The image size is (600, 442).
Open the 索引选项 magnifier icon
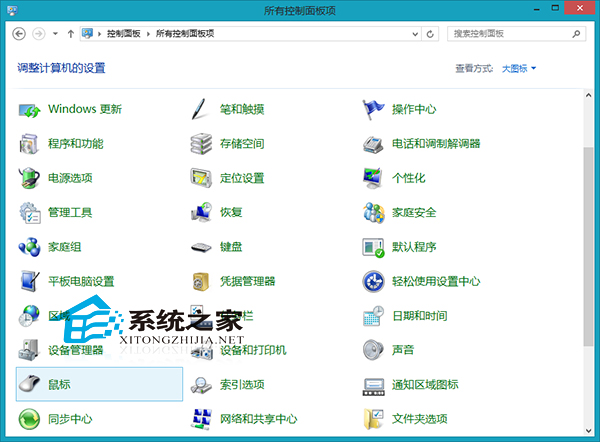pyautogui.click(x=201, y=385)
